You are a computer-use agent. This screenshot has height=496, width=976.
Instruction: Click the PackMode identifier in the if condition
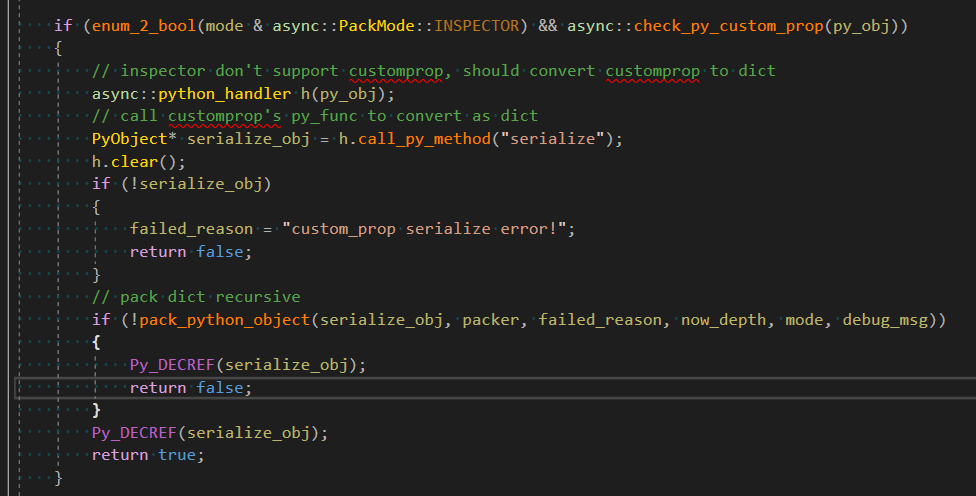[x=375, y=24]
